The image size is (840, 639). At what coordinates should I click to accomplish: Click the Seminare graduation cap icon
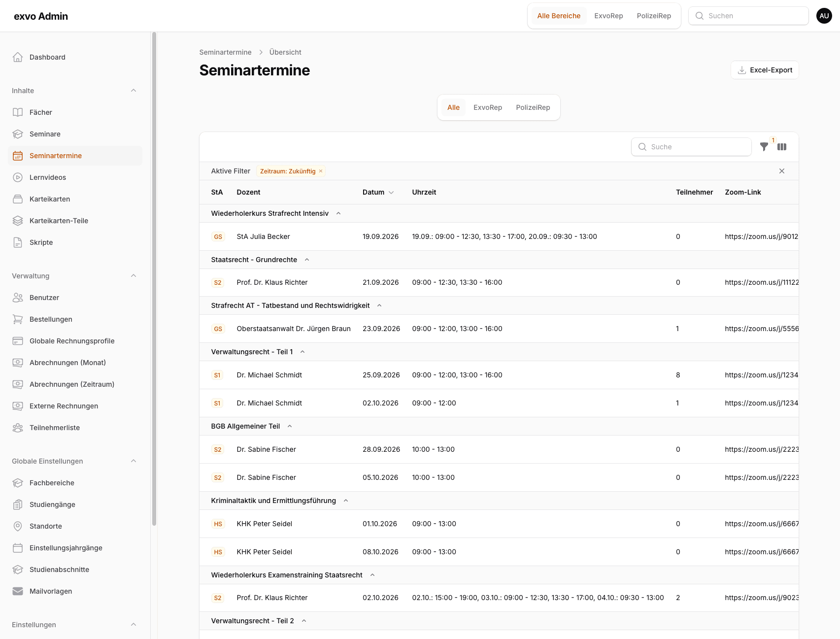pos(18,134)
